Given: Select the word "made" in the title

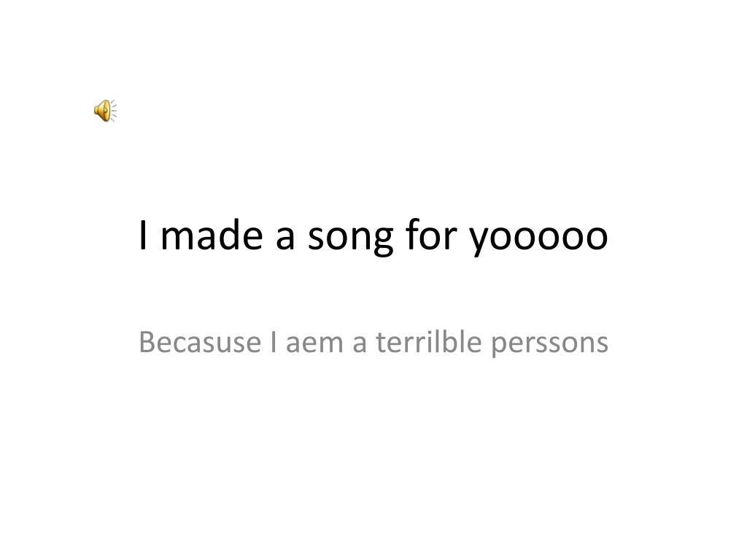Looking at the screenshot, I should (212, 234).
